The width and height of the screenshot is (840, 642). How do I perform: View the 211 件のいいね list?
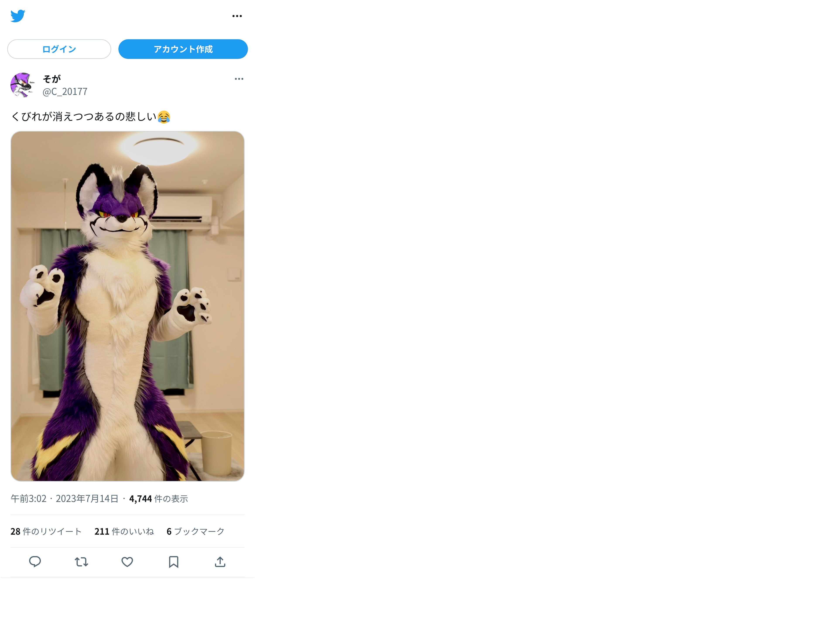[124, 532]
